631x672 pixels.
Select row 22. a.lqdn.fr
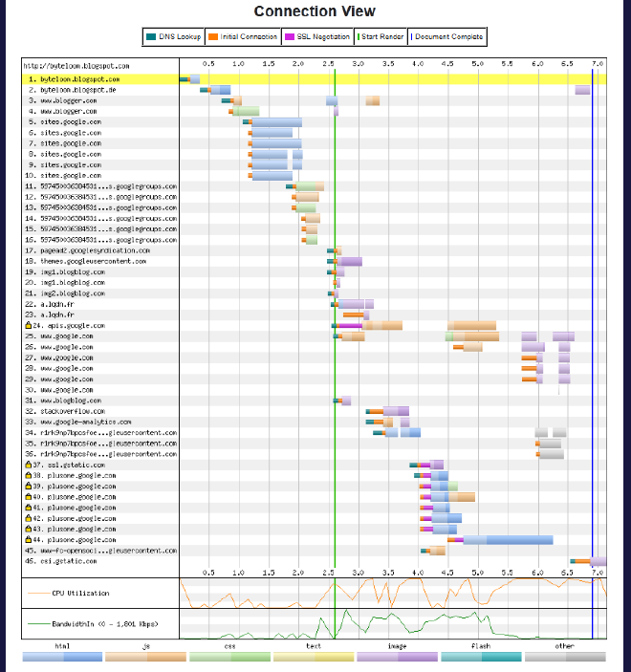coord(315,304)
